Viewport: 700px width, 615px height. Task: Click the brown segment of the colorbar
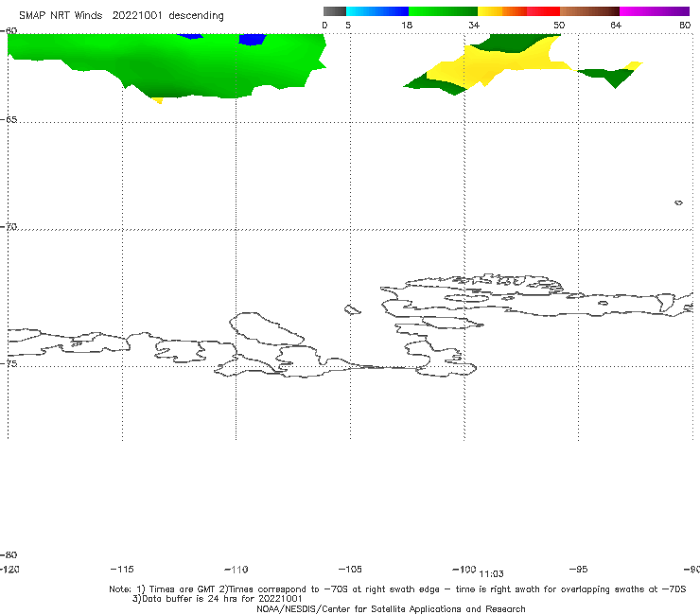589,11
